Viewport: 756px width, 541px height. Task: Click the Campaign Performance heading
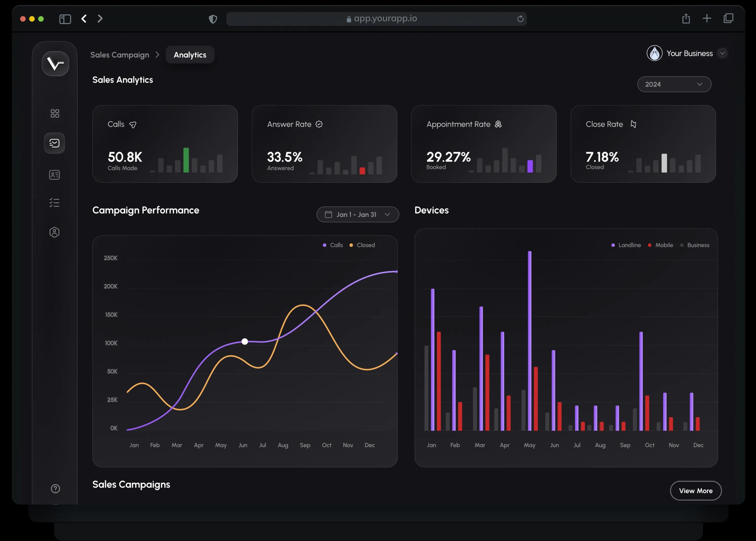pyautogui.click(x=146, y=210)
